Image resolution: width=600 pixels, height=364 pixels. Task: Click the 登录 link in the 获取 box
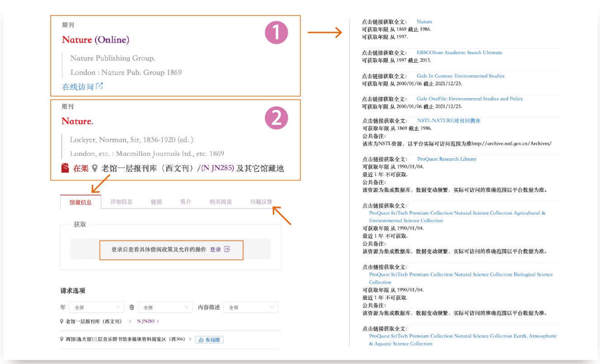click(x=215, y=249)
